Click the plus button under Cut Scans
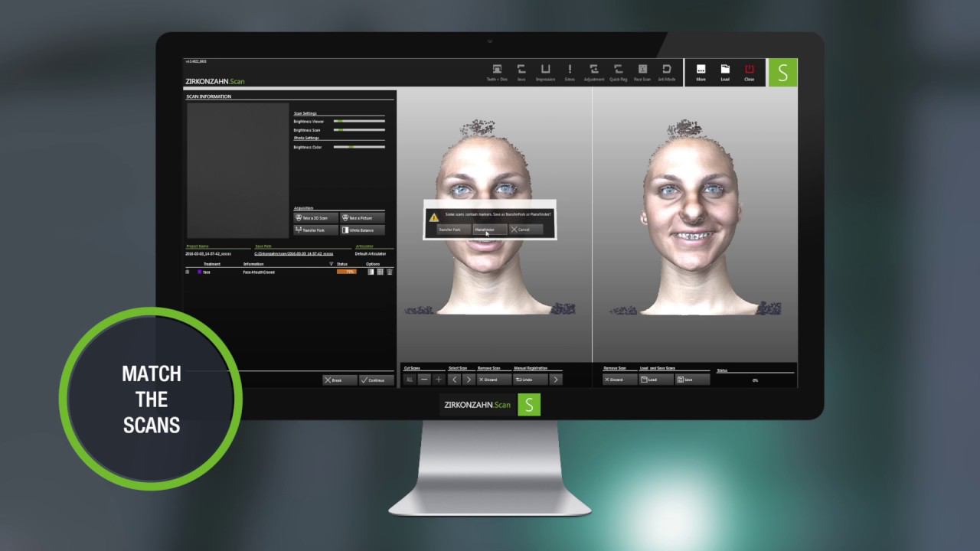The width and height of the screenshot is (980, 551). 439,380
